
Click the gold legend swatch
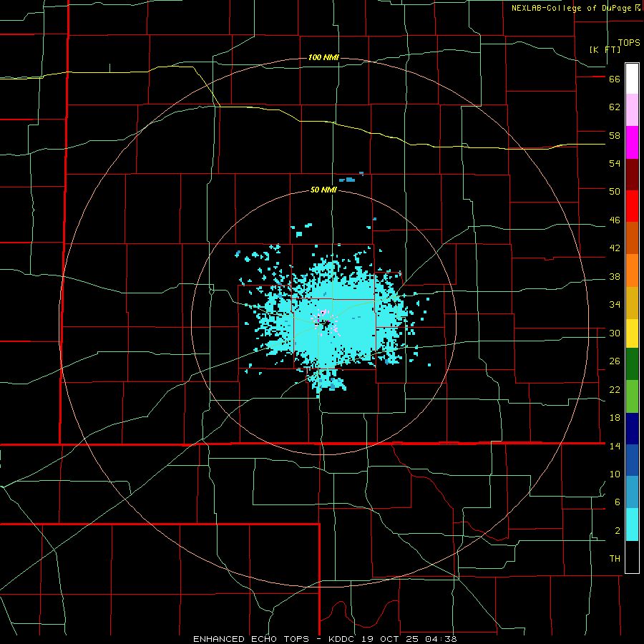(632, 303)
